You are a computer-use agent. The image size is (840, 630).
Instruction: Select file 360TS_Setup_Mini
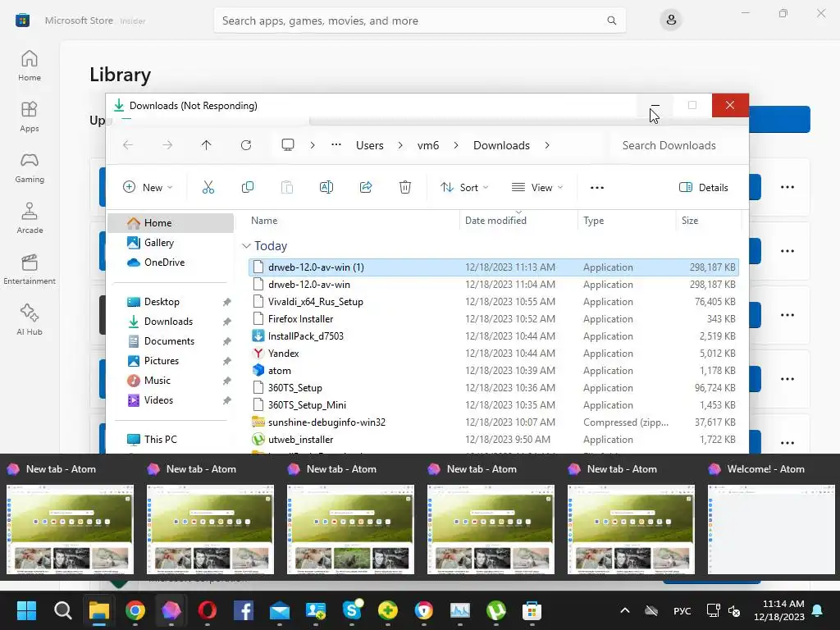pos(493,405)
